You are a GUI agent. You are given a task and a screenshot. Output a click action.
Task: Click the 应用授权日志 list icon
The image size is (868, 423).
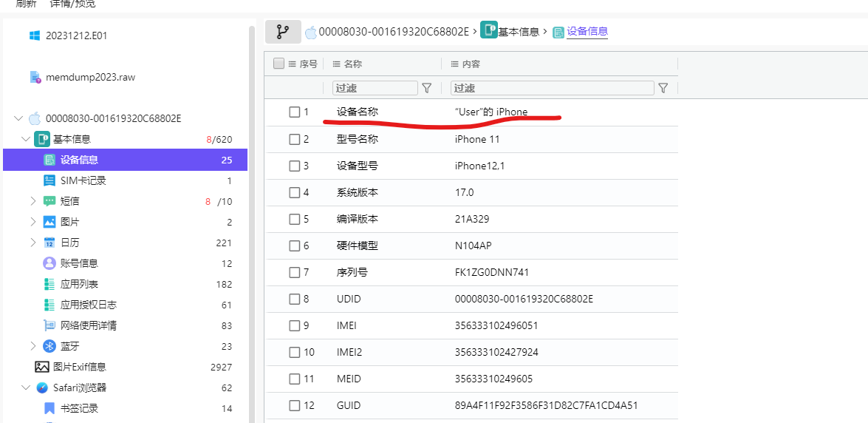(49, 305)
